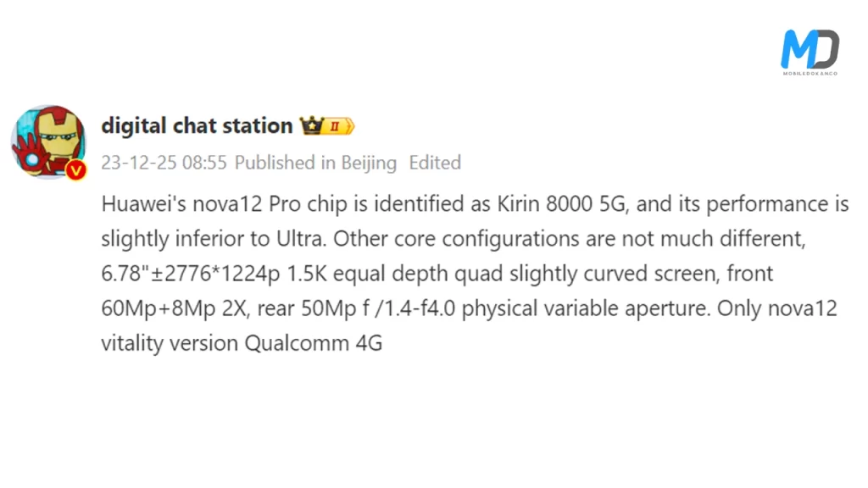
Task: Click the Iron Man profile avatar
Action: pos(47,141)
